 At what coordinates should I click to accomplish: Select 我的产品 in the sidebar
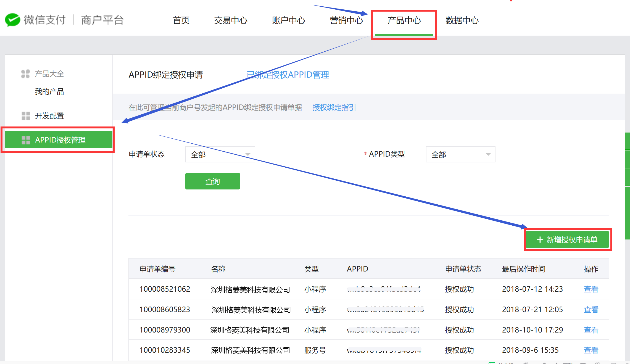[x=49, y=91]
